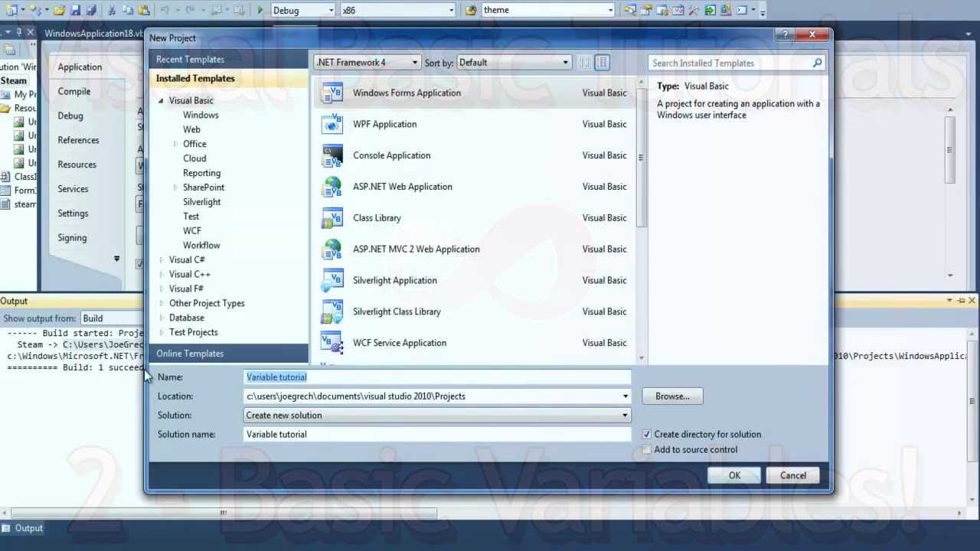Click the Open File toolbar icon
This screenshot has height=551, width=980.
[59, 10]
